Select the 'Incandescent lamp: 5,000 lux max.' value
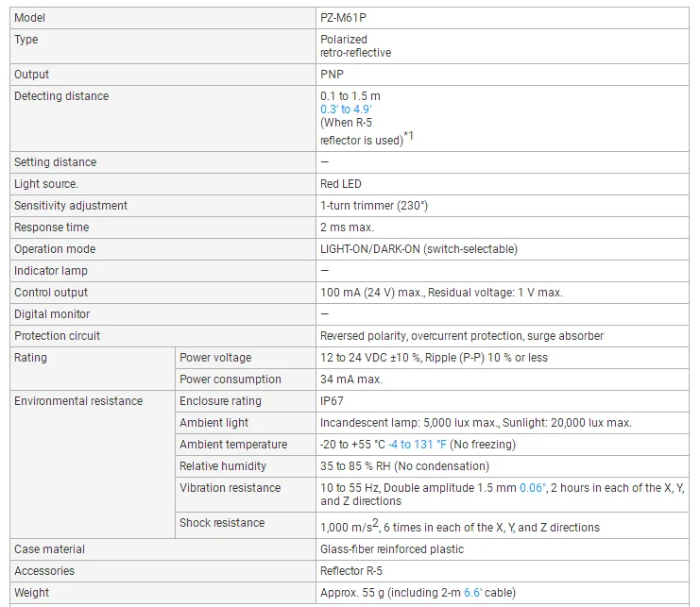The height and width of the screenshot is (607, 700). [409, 423]
